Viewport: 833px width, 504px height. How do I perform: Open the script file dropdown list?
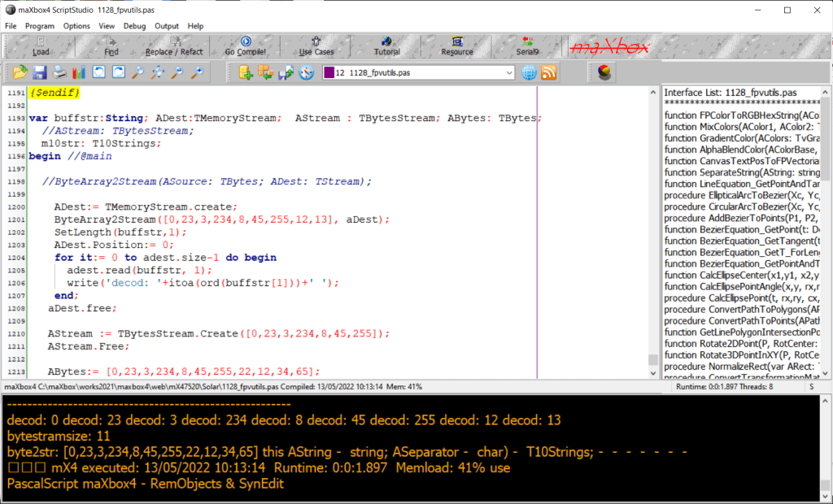(x=509, y=73)
